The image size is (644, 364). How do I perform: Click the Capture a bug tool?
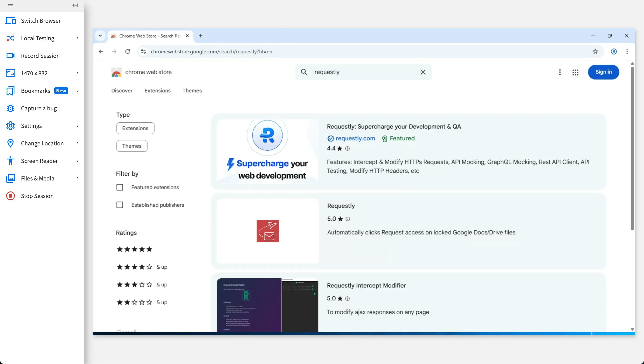tap(39, 108)
